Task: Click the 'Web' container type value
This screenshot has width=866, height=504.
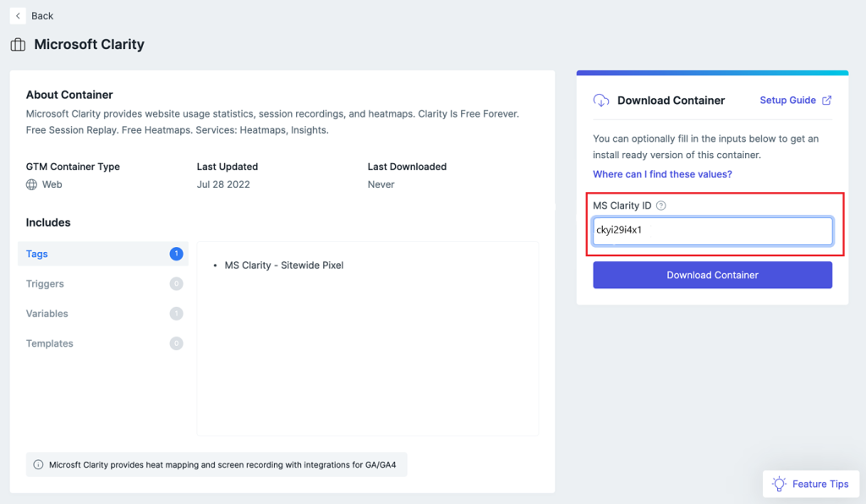Action: (52, 184)
